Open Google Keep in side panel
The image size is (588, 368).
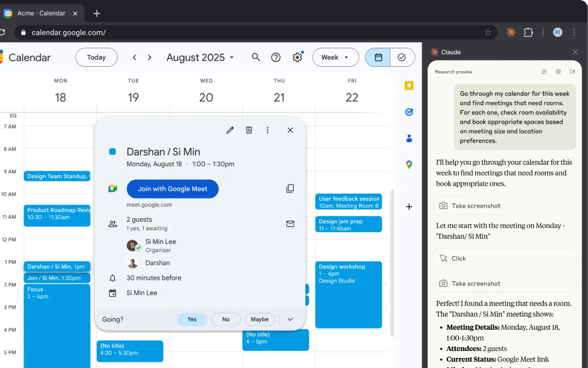click(409, 86)
